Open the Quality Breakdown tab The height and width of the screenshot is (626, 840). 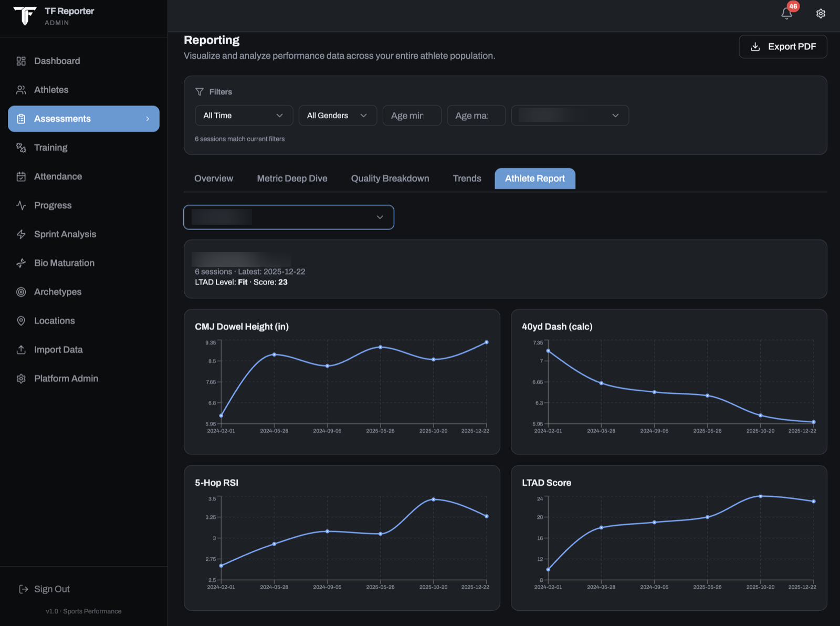(390, 179)
